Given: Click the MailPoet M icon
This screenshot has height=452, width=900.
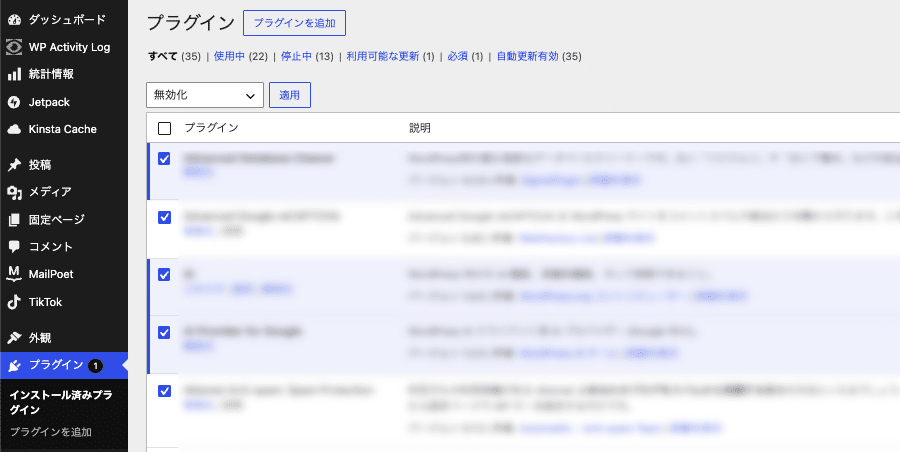Looking at the screenshot, I should pos(14,274).
